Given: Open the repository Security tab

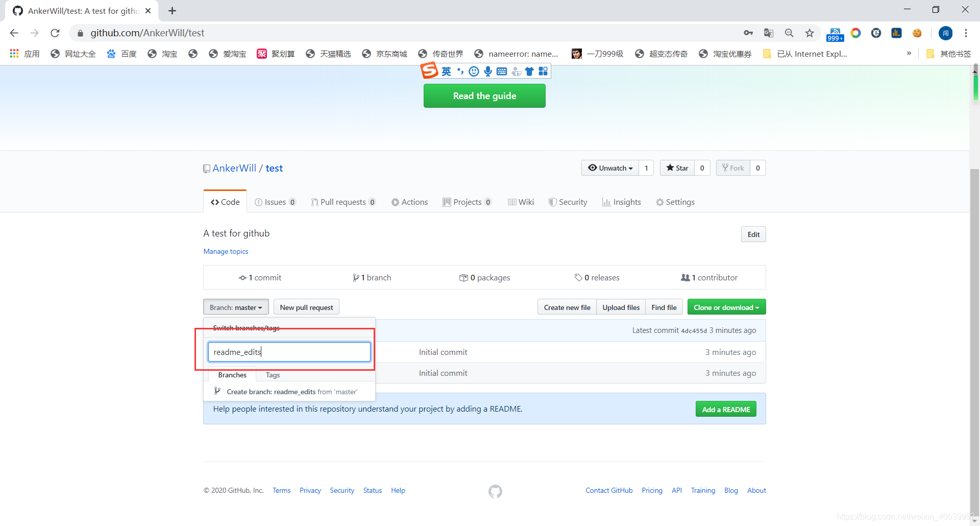Looking at the screenshot, I should pyautogui.click(x=568, y=202).
